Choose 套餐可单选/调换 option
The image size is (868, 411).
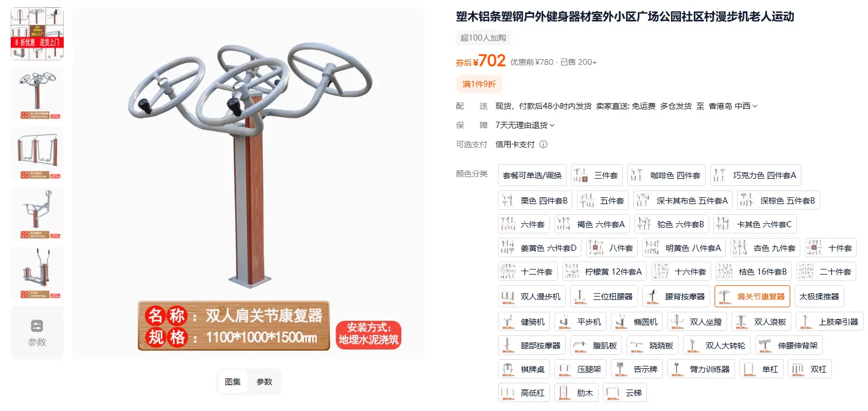(532, 175)
